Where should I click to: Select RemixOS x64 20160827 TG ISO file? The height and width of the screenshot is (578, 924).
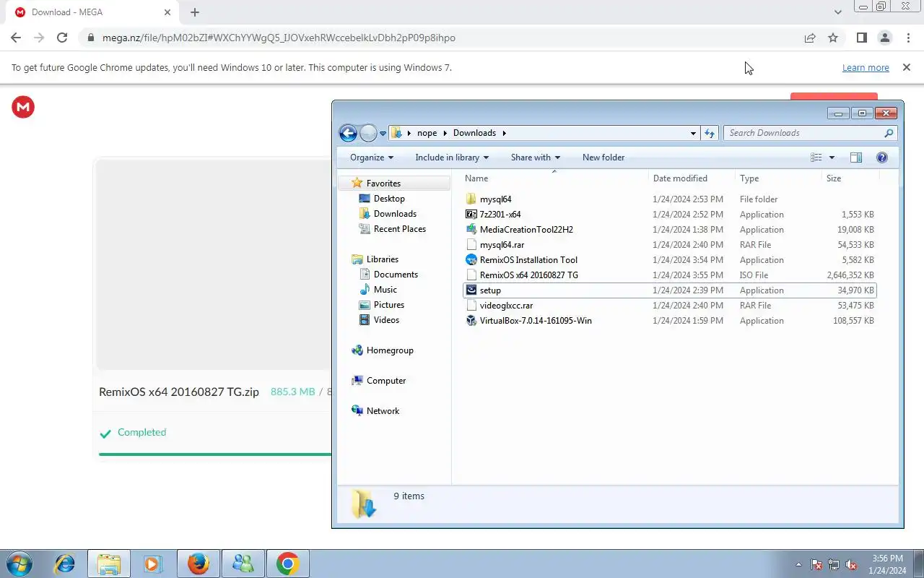click(528, 275)
